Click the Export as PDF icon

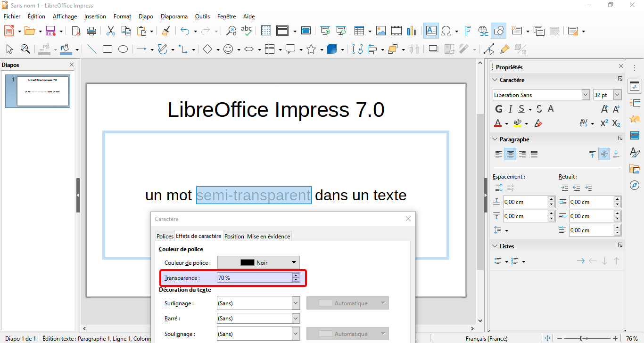(x=76, y=31)
